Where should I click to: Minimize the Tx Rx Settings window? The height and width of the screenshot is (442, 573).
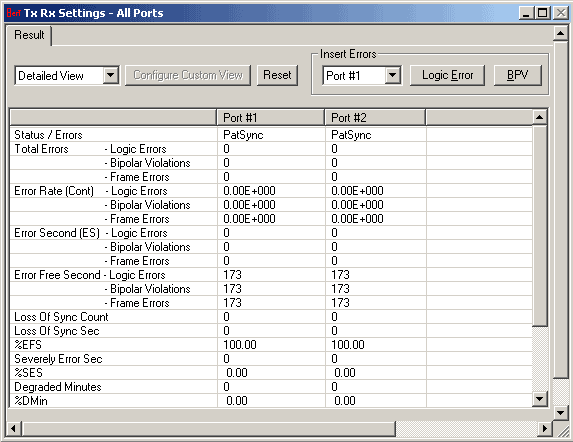point(526,14)
